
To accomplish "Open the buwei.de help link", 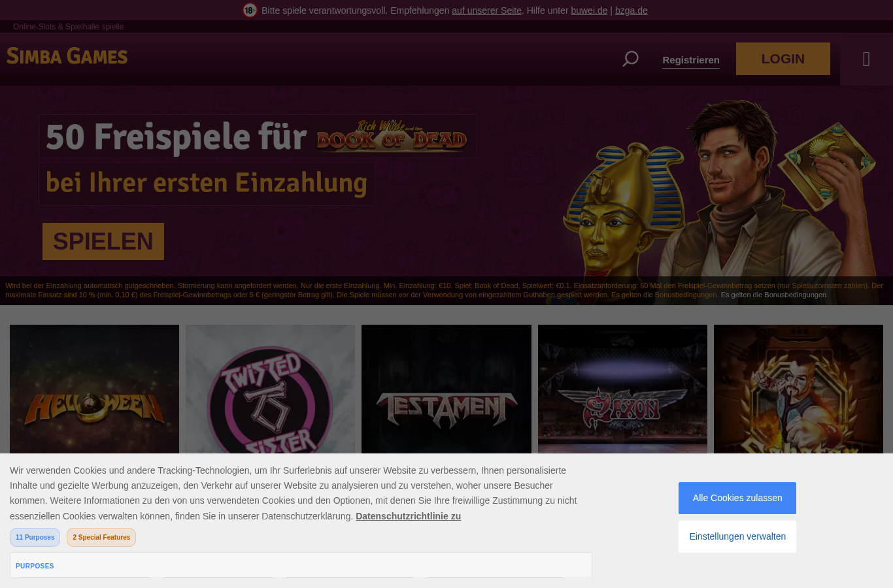I will 589,10.
